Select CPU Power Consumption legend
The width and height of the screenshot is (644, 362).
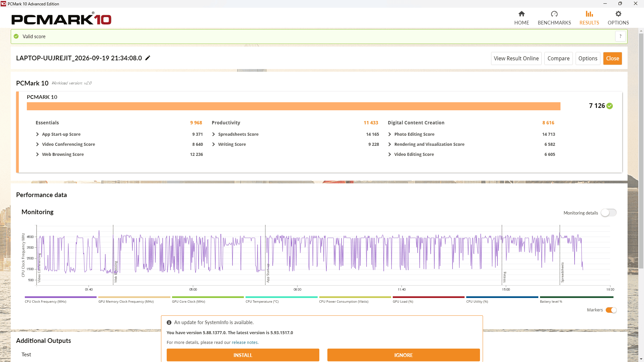[x=355, y=300]
